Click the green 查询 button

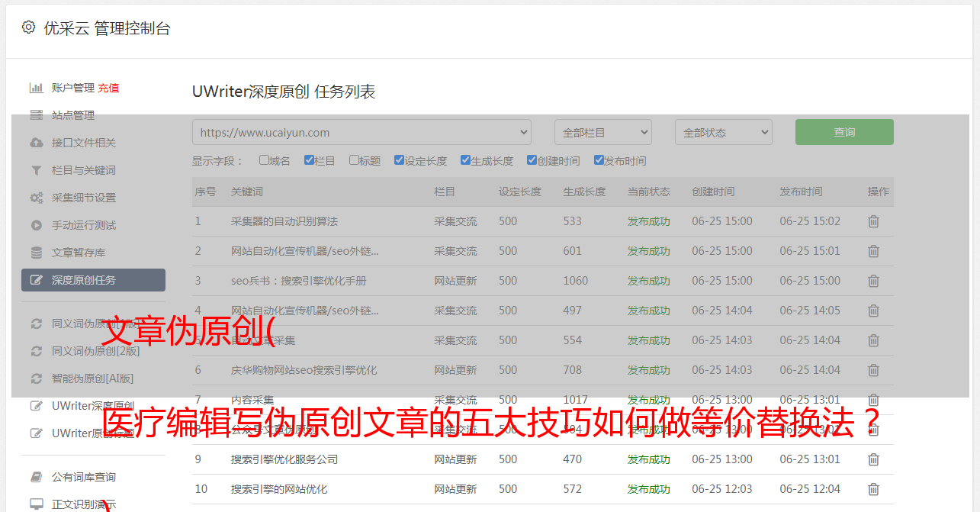pyautogui.click(x=844, y=132)
